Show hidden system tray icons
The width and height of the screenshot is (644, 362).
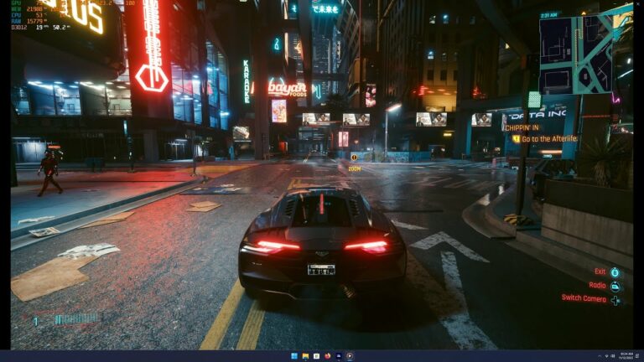click(600, 356)
